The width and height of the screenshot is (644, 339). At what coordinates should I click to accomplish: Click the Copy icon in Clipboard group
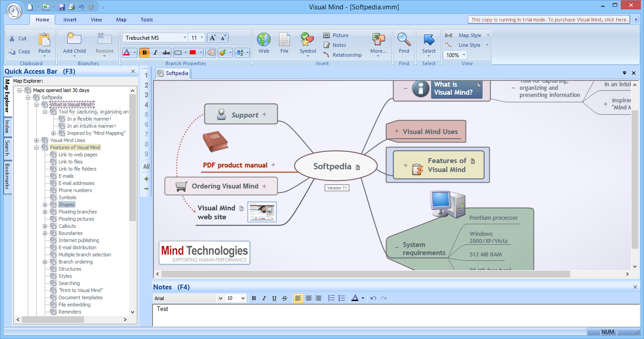(x=12, y=51)
